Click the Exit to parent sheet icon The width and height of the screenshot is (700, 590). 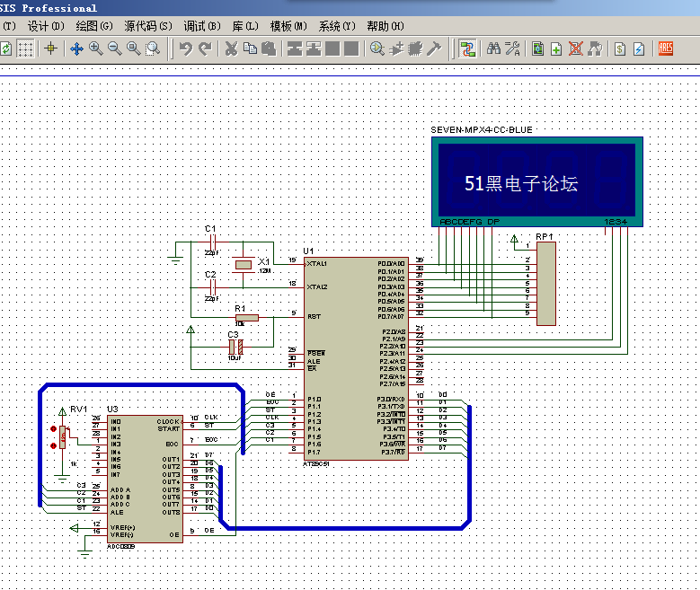[x=595, y=48]
